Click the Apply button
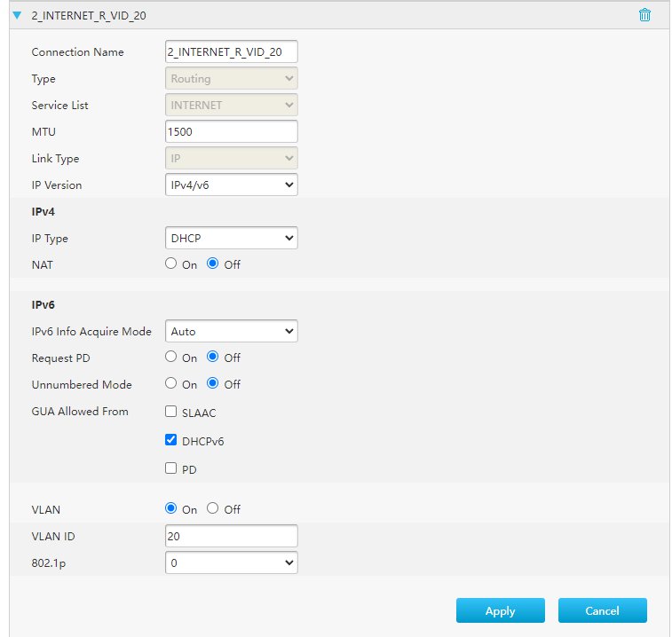 pyautogui.click(x=500, y=610)
